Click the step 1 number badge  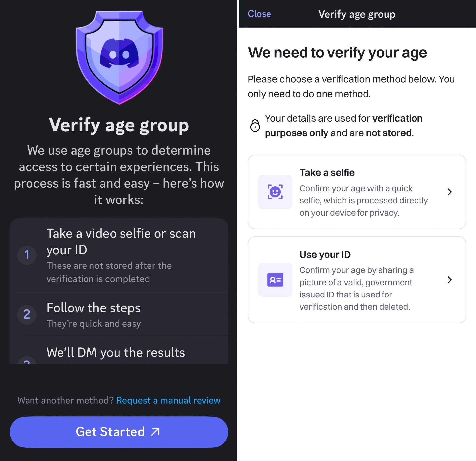[x=27, y=255]
